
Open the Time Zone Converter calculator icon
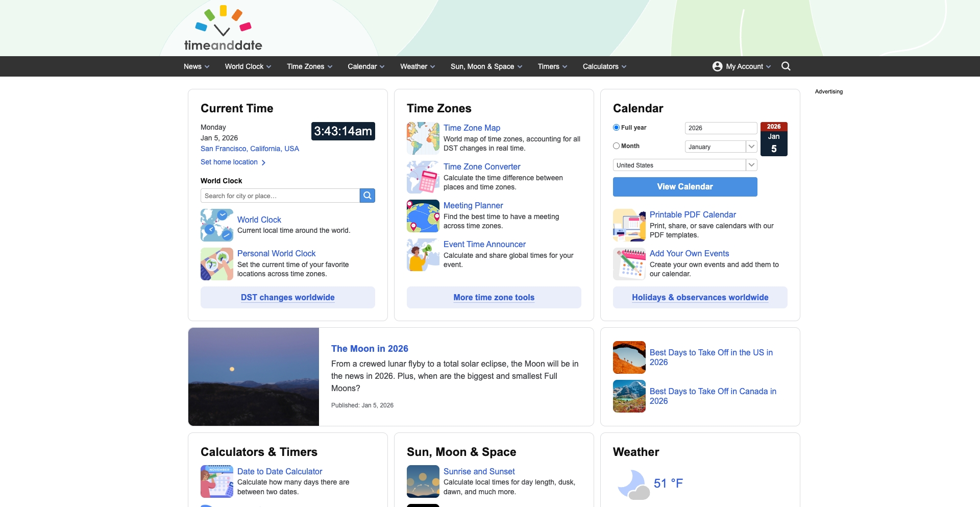(423, 177)
